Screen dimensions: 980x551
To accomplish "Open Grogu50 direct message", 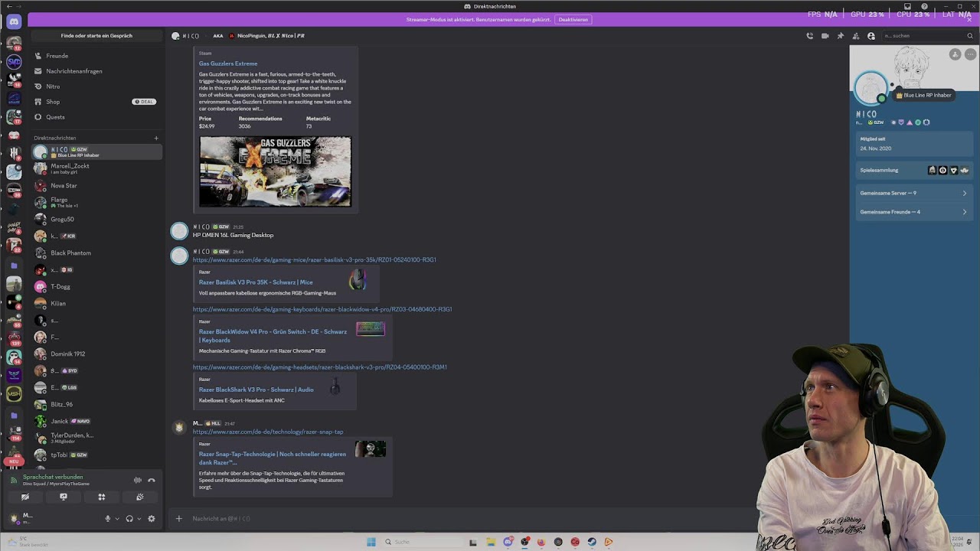I will point(96,219).
